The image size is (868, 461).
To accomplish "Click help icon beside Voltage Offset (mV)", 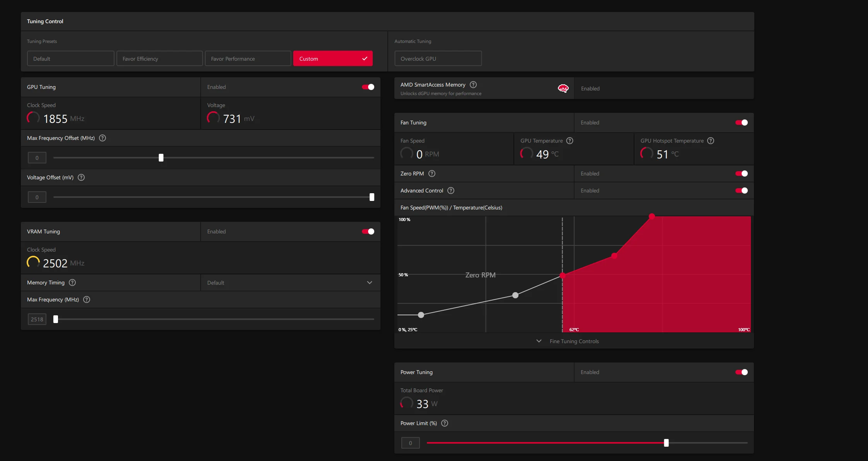I will click(x=81, y=177).
